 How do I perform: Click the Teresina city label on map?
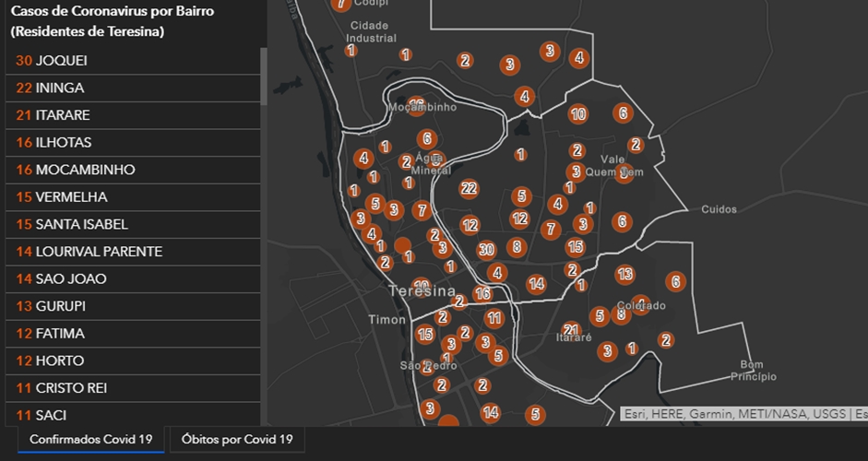coord(422,291)
